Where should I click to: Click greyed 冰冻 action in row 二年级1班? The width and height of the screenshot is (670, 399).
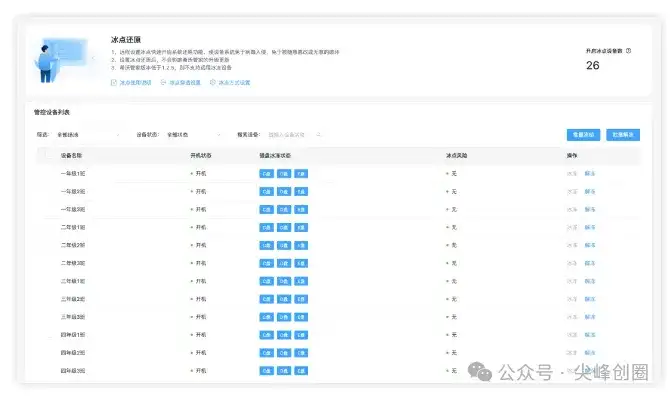click(572, 227)
